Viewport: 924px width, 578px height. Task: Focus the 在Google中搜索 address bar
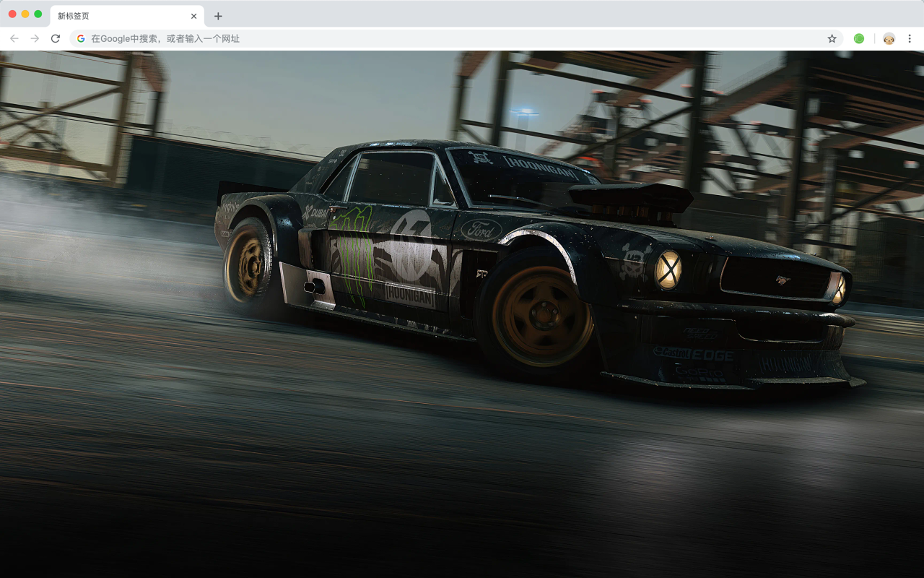click(x=456, y=38)
